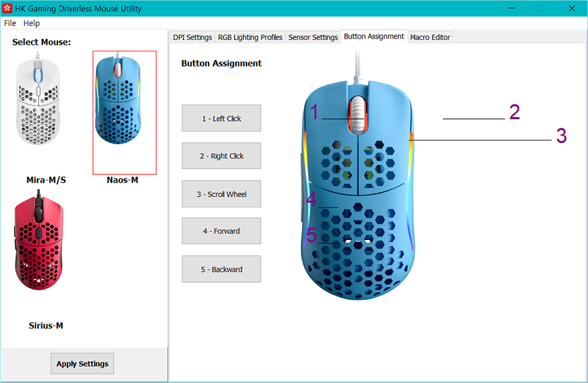Image resolution: width=588 pixels, height=383 pixels.
Task: Click the HK Gaming app logo icon
Action: pos(7,8)
